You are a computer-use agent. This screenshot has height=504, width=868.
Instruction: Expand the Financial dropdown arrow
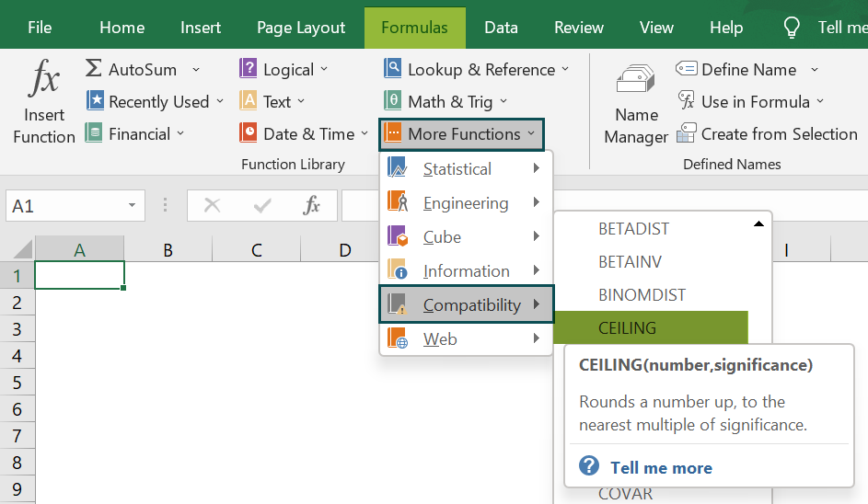click(180, 133)
